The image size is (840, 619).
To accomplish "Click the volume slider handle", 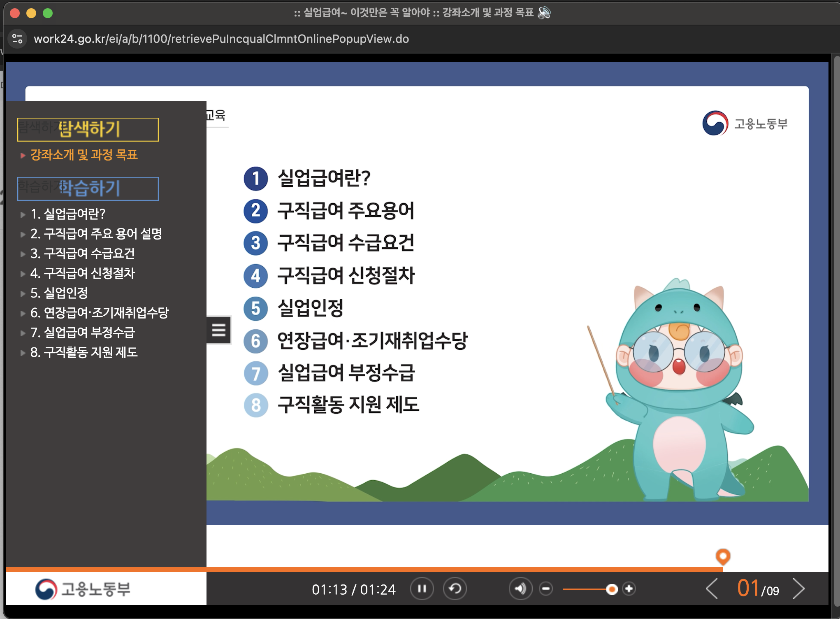I will 612,589.
